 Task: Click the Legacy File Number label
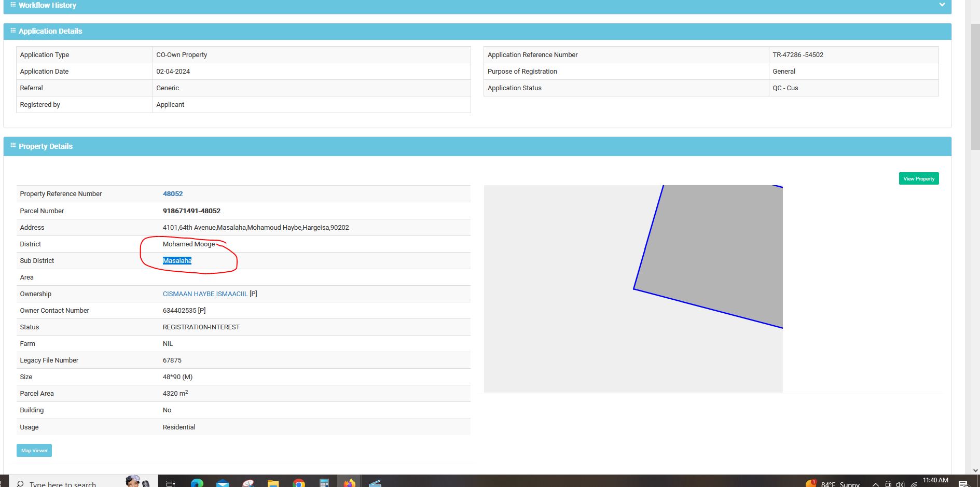tap(49, 360)
